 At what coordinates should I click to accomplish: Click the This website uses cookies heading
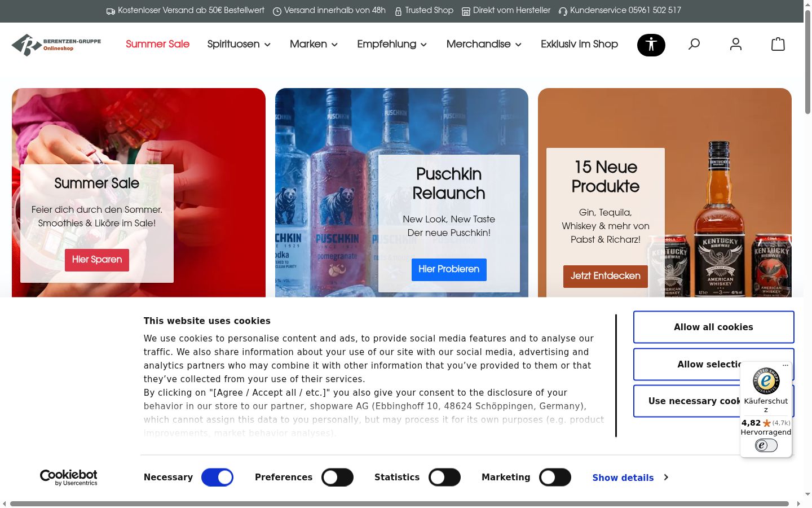207,321
